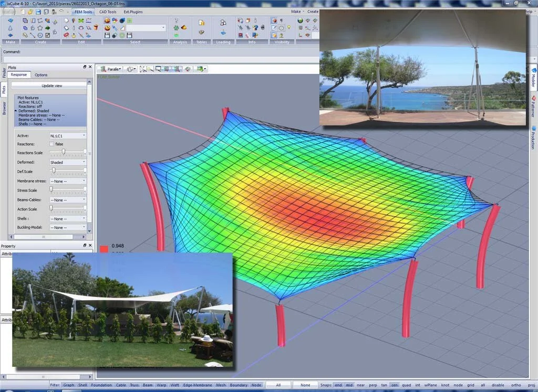Click the Def.Scale slider handle
Image resolution: width=538 pixels, height=392 pixels.
click(x=54, y=171)
